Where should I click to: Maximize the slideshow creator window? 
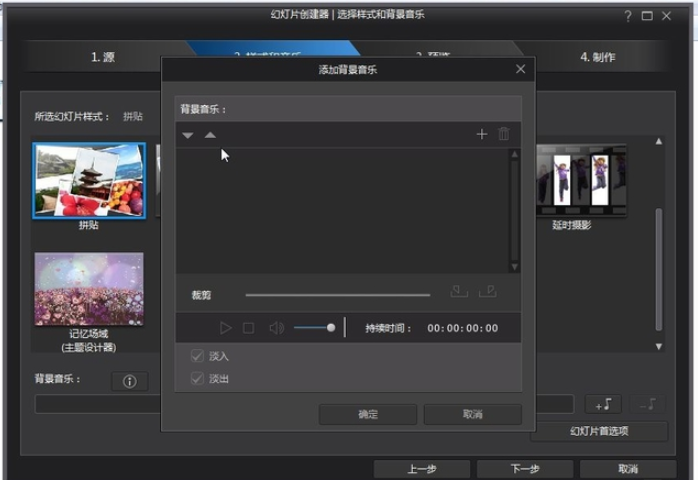click(647, 16)
